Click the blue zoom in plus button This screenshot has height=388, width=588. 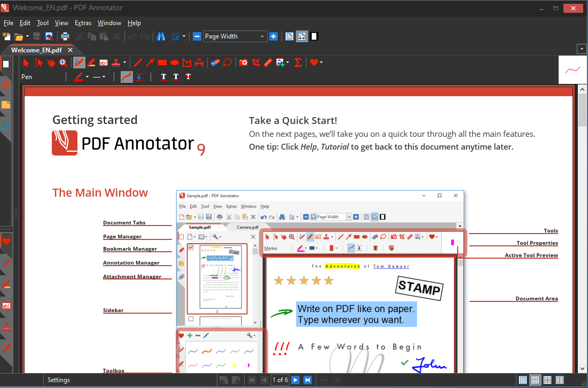point(273,36)
